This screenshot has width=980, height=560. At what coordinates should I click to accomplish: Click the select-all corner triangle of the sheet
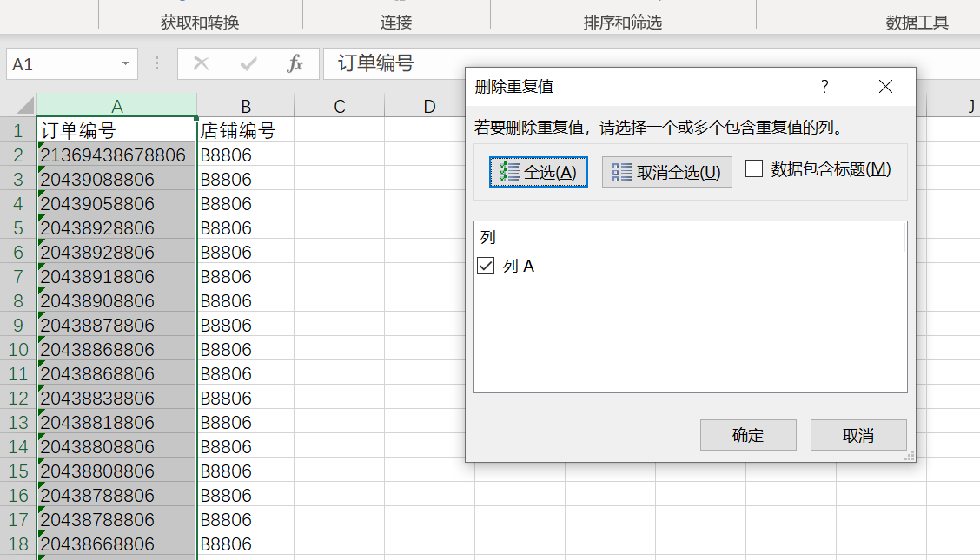click(25, 105)
